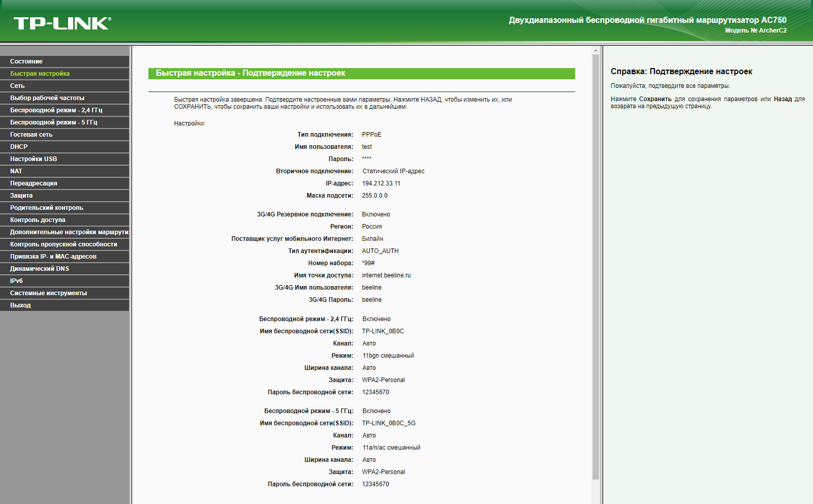The height and width of the screenshot is (504, 813).
Task: Go to Настройки USB
Action: point(65,159)
